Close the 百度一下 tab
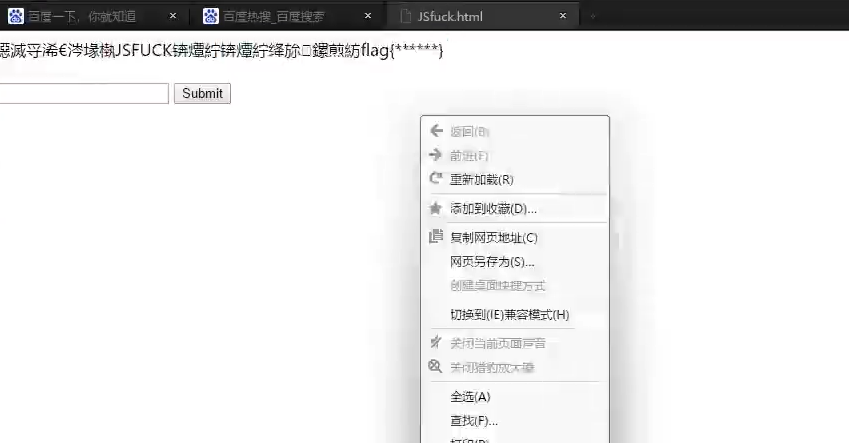 (173, 16)
